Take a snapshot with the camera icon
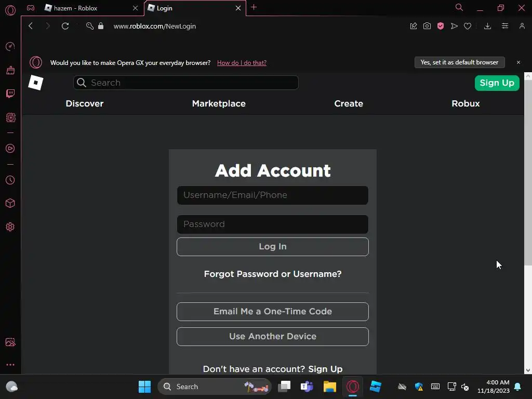 pyautogui.click(x=427, y=26)
